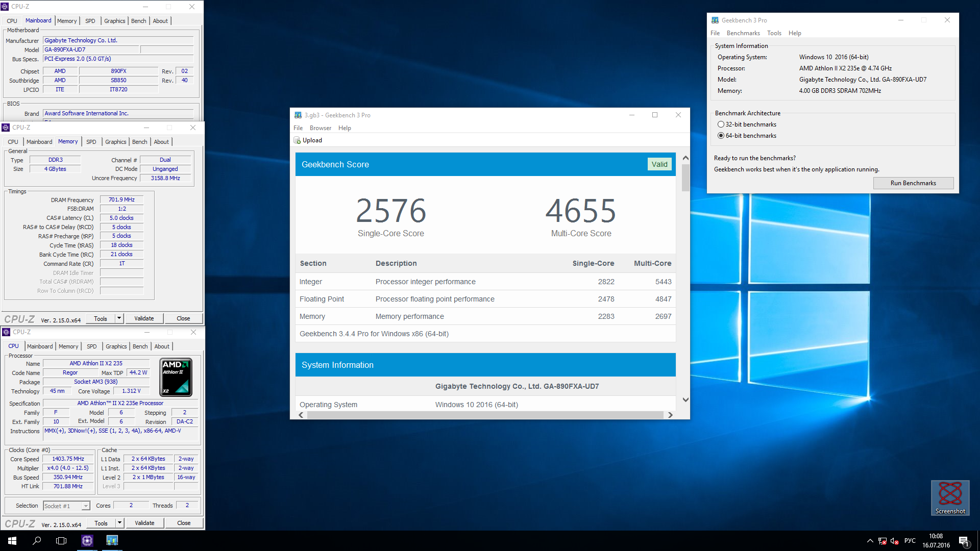The width and height of the screenshot is (980, 551).
Task: Open File menu in 3.gb3 window
Action: (298, 128)
